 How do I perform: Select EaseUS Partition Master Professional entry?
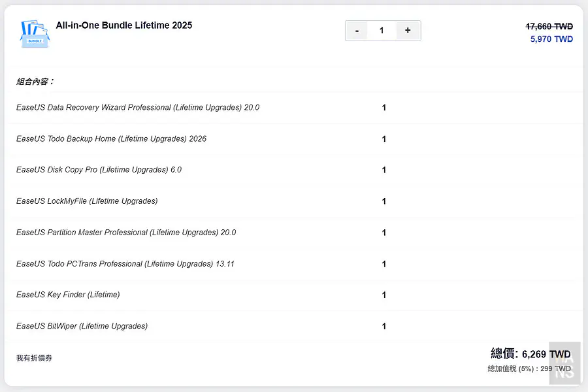point(126,233)
